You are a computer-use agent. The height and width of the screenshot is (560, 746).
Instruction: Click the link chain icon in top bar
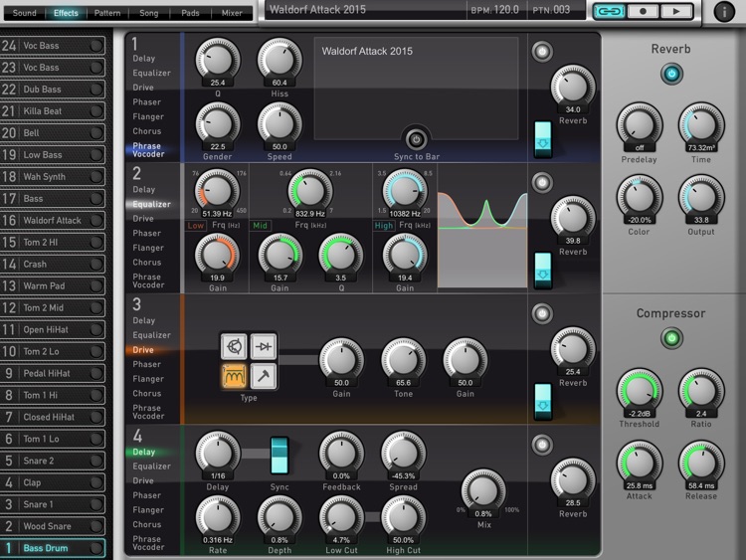coord(609,11)
